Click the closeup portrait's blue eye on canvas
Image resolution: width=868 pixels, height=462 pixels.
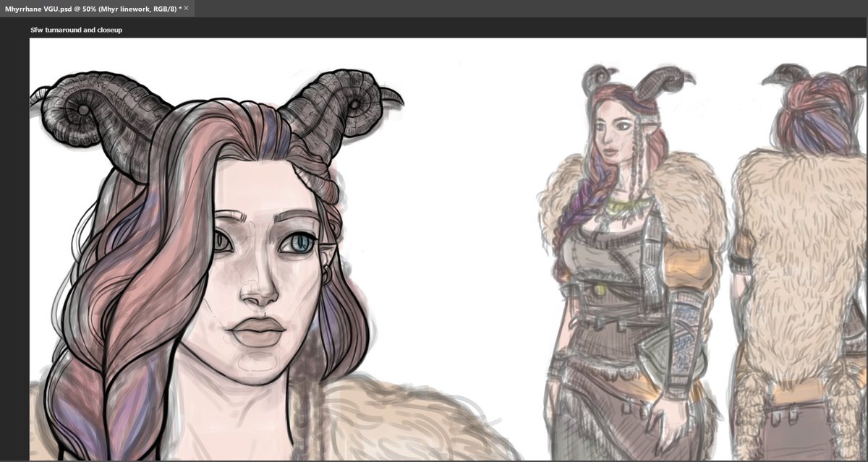tap(298, 244)
